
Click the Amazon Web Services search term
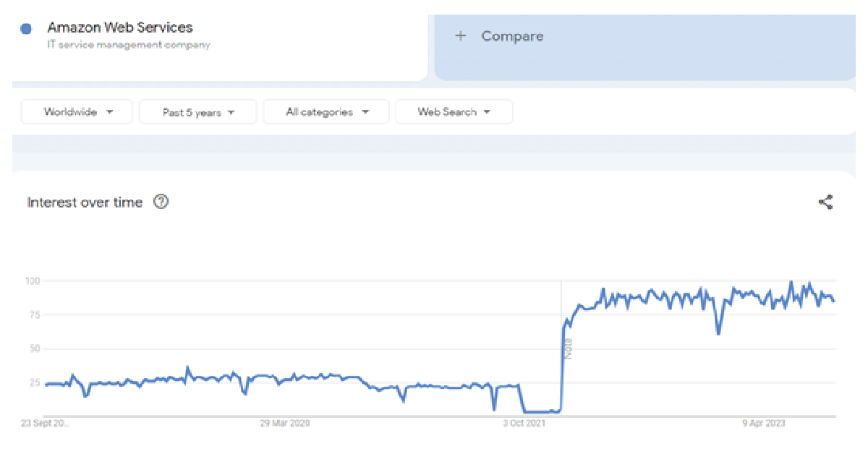pyautogui.click(x=120, y=27)
